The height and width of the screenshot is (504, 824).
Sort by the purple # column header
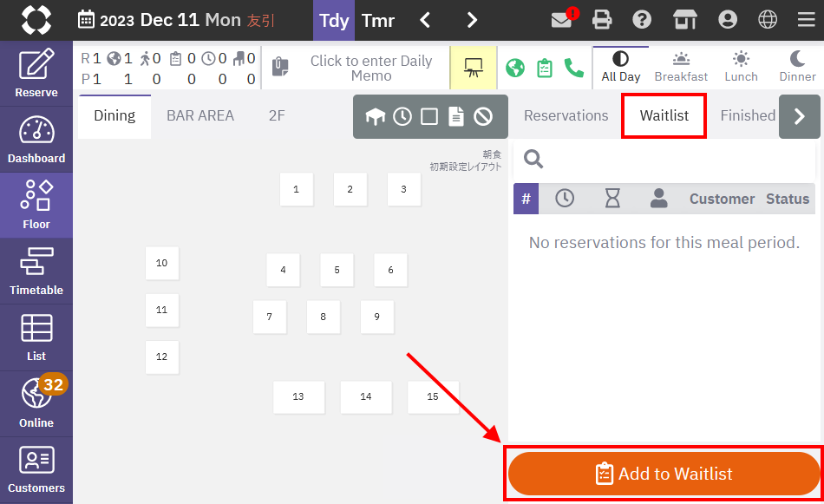coord(526,199)
